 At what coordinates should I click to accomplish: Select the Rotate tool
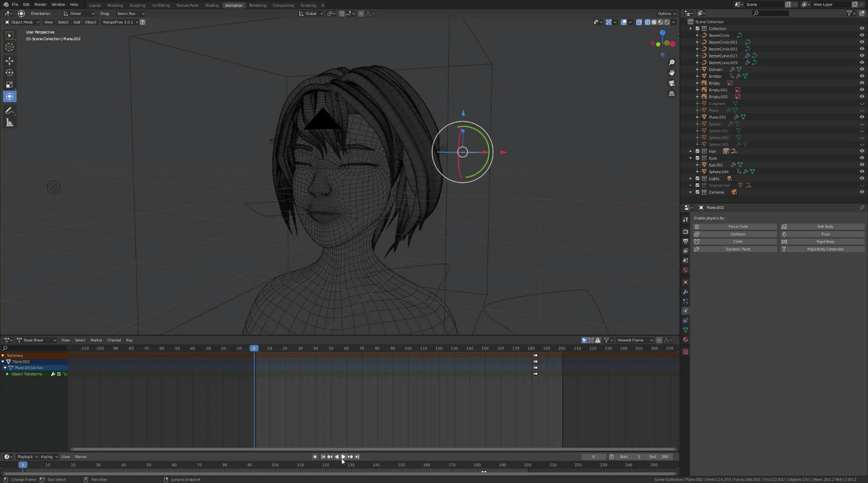(9, 73)
